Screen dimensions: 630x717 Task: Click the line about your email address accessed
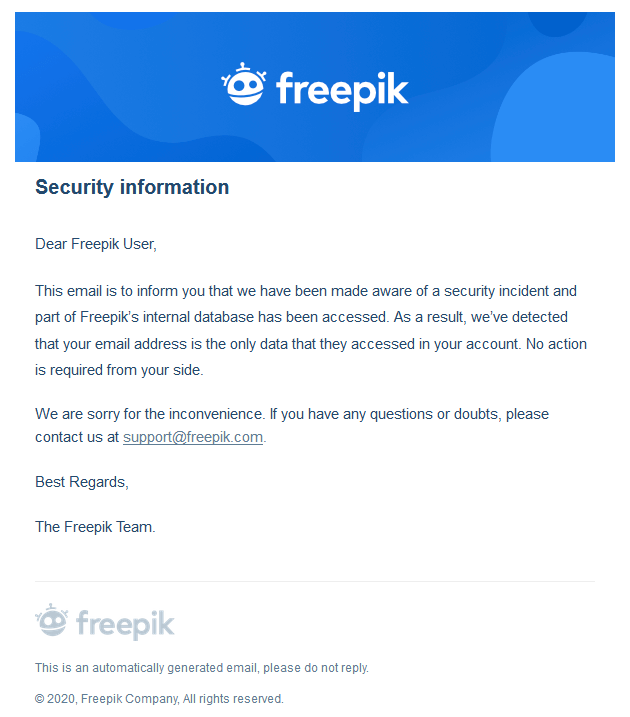[x=311, y=344]
